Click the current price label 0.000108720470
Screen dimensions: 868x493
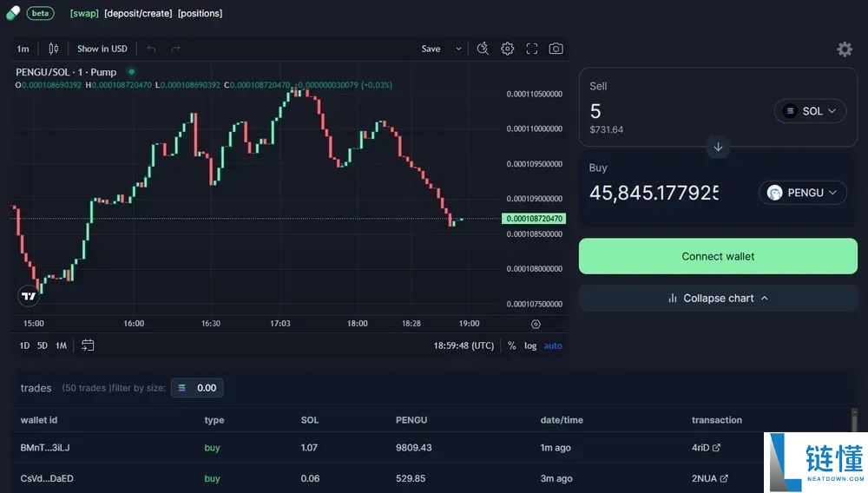click(534, 219)
